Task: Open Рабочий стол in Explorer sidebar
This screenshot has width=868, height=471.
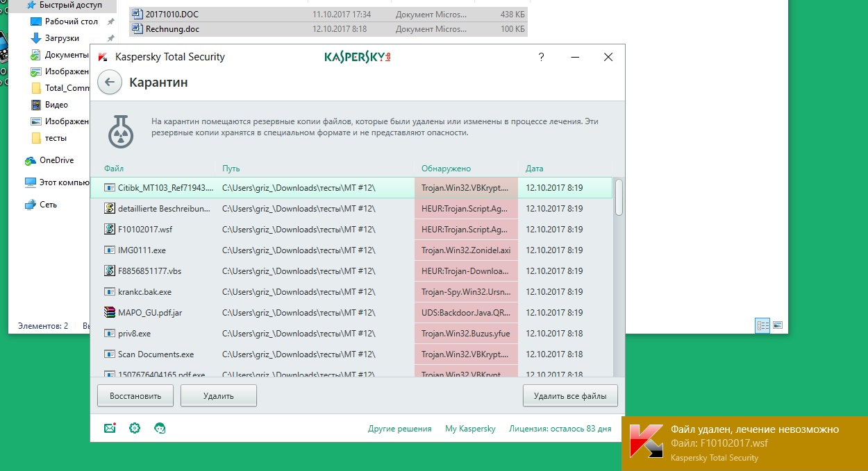Action: pyautogui.click(x=72, y=22)
